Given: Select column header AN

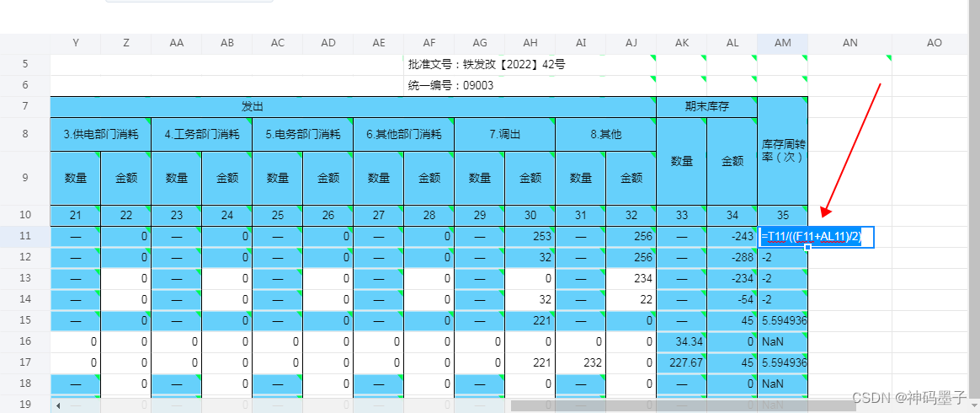Looking at the screenshot, I should pyautogui.click(x=850, y=43).
